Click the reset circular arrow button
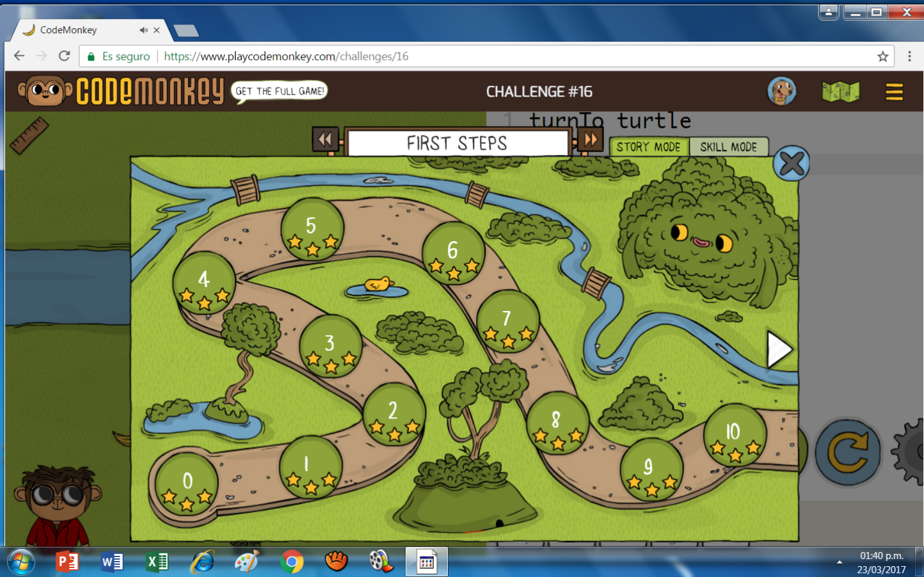This screenshot has width=924, height=577. pos(848,452)
